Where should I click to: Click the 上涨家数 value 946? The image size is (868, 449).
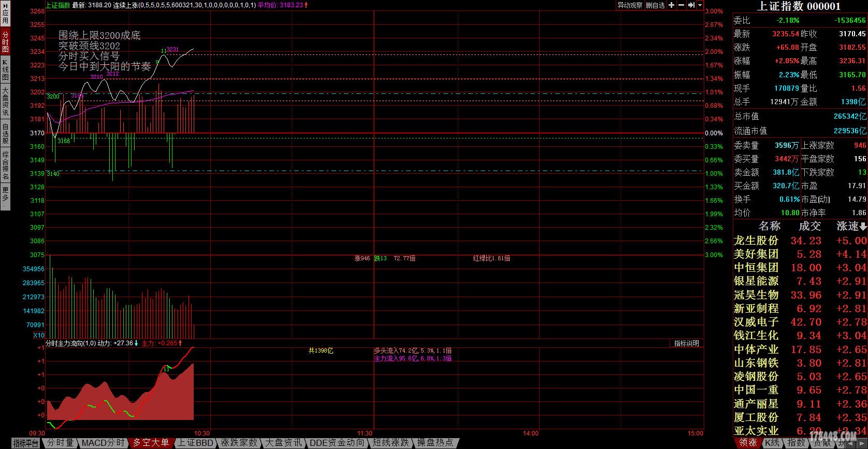pos(860,146)
